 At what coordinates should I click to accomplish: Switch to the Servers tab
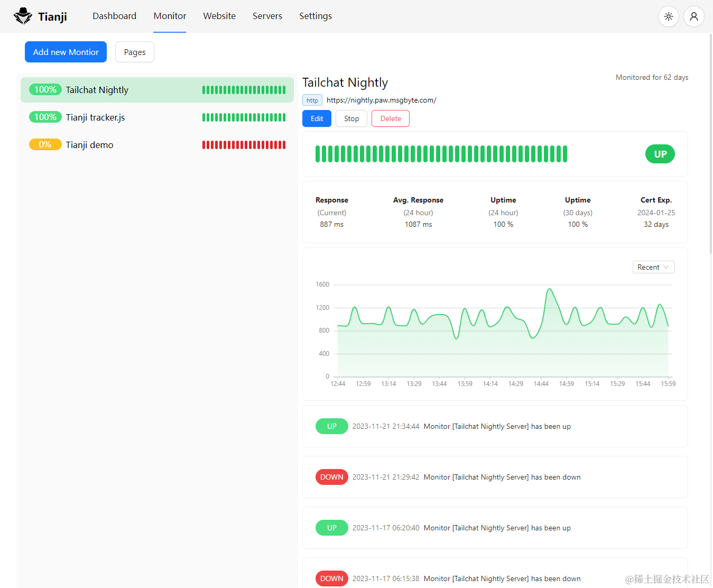pyautogui.click(x=267, y=16)
